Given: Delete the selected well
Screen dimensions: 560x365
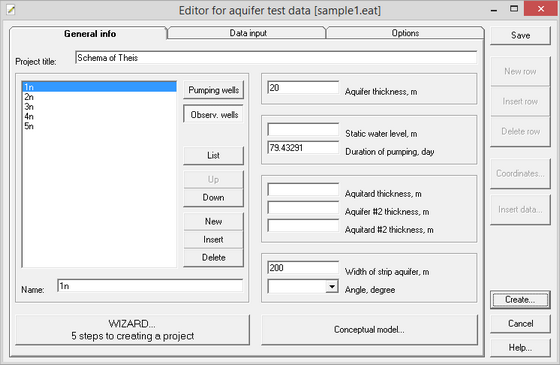Looking at the screenshot, I should click(214, 258).
